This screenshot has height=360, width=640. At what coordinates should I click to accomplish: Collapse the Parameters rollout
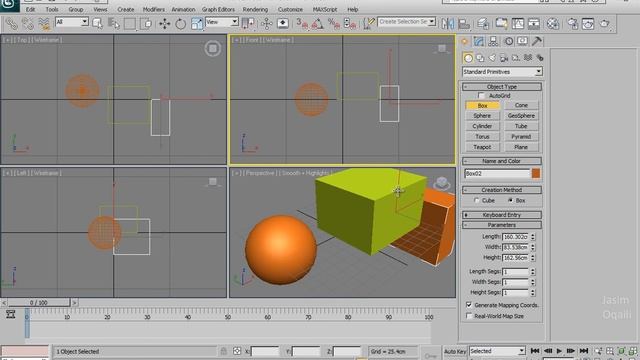click(x=502, y=225)
